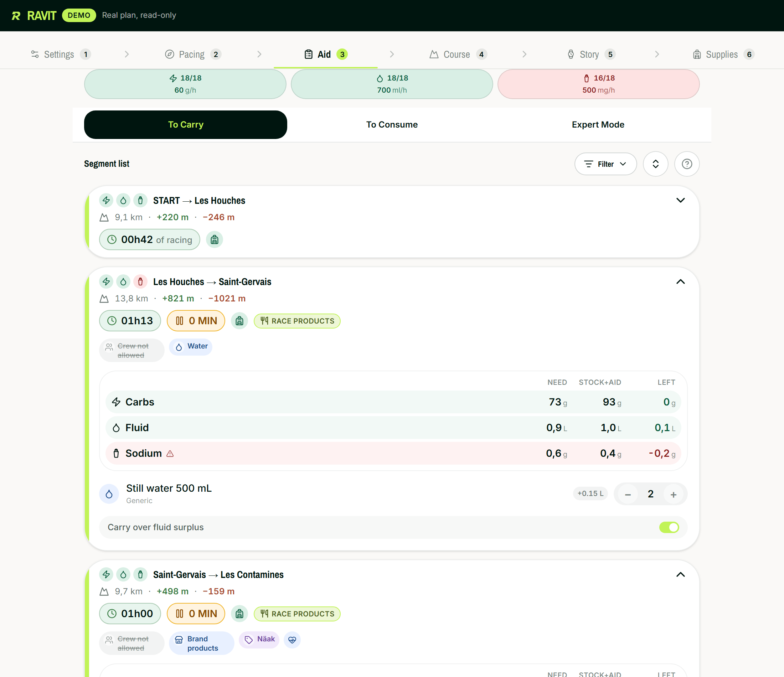
Task: Collapse the Saint-Gervais to Les Contamines segment
Action: point(680,574)
